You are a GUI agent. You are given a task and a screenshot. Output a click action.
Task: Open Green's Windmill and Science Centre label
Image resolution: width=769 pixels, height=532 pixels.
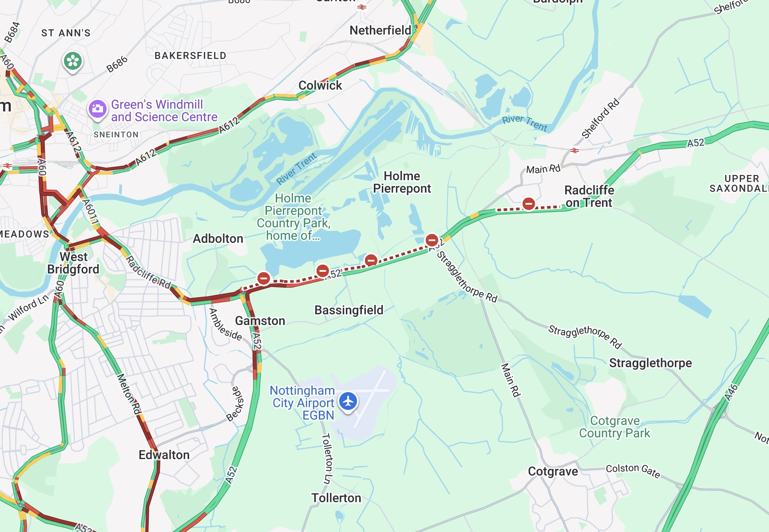point(164,111)
